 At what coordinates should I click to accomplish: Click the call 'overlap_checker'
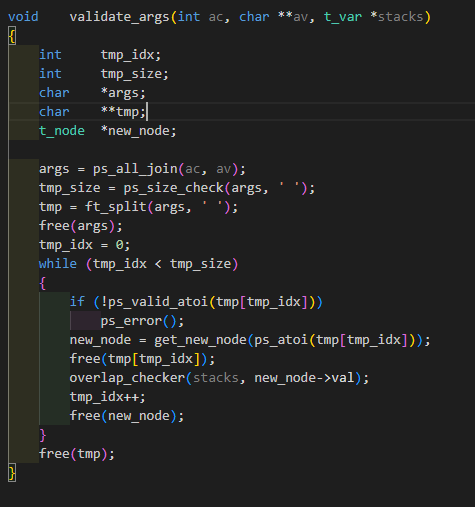(x=127, y=378)
